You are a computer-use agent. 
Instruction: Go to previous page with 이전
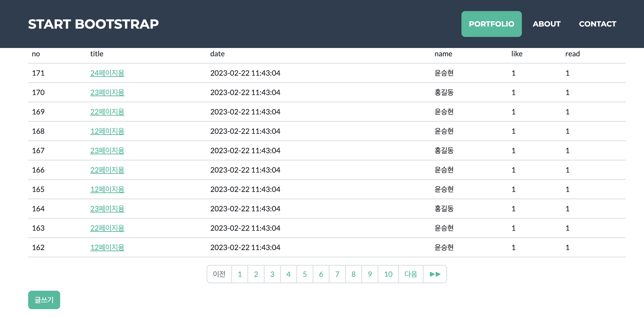click(x=219, y=274)
